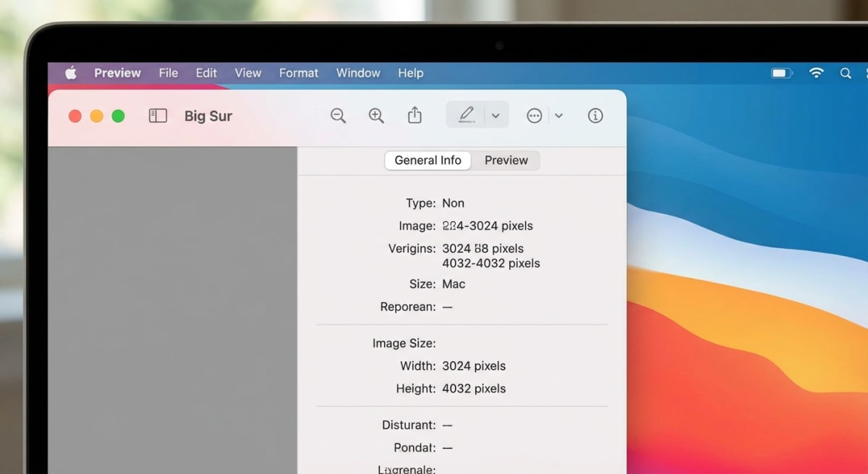Expand the More tools dropdown chevron
The image size is (868, 474).
pos(558,115)
